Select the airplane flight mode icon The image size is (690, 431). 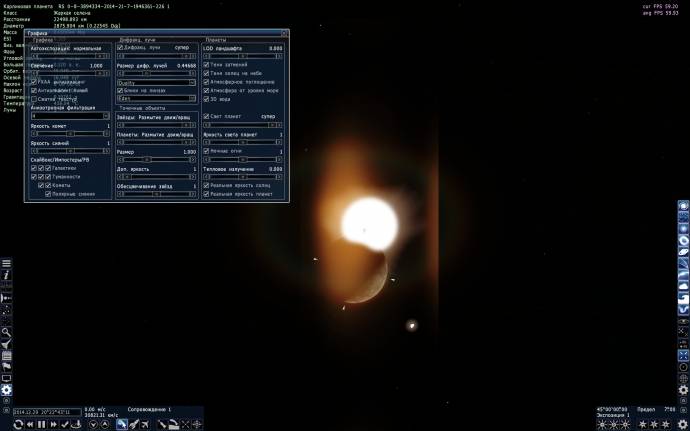(x=145, y=424)
